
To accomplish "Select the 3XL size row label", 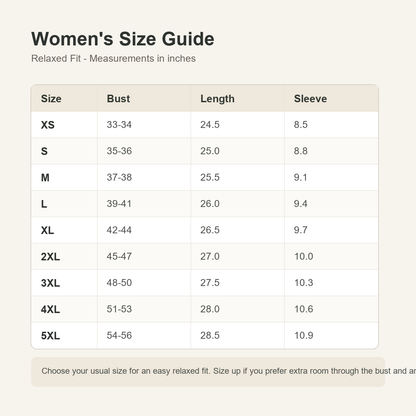I will 50,283.
